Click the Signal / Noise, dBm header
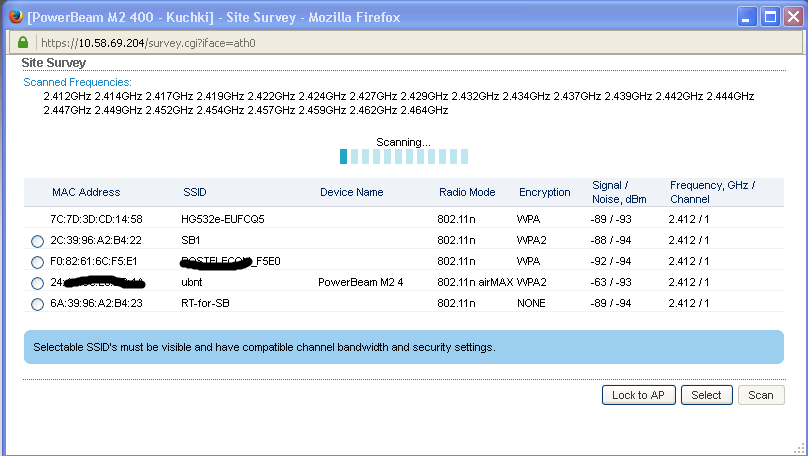808x456 pixels. click(x=619, y=192)
